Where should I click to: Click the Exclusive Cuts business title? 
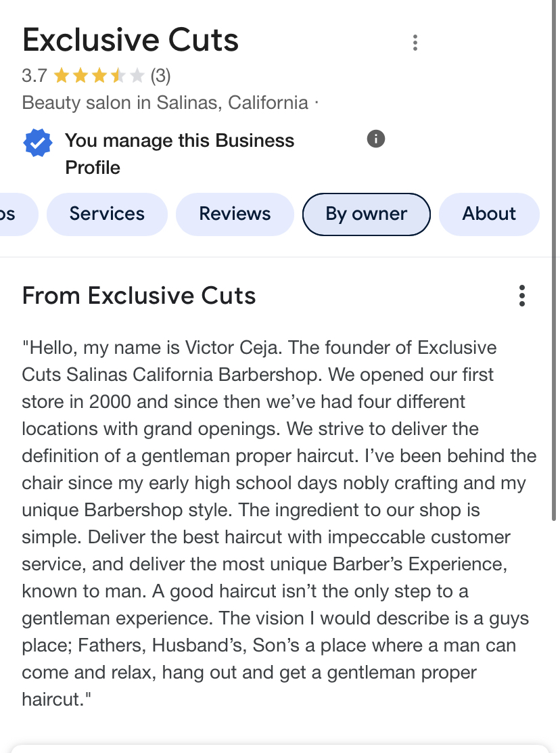pos(131,41)
